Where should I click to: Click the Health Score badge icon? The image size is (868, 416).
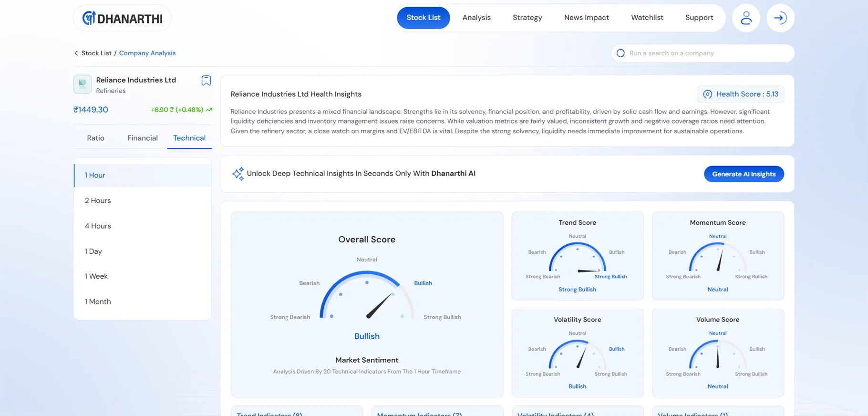tap(708, 94)
